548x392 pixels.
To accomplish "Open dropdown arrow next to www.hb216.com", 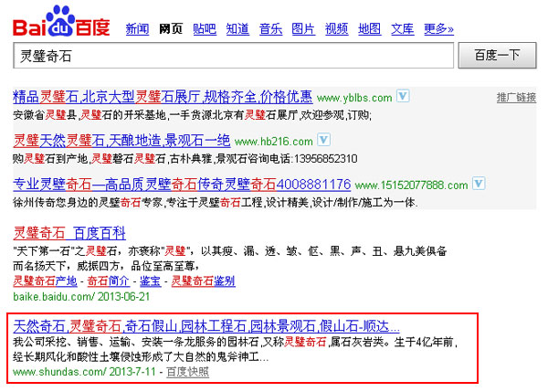I will [x=323, y=140].
